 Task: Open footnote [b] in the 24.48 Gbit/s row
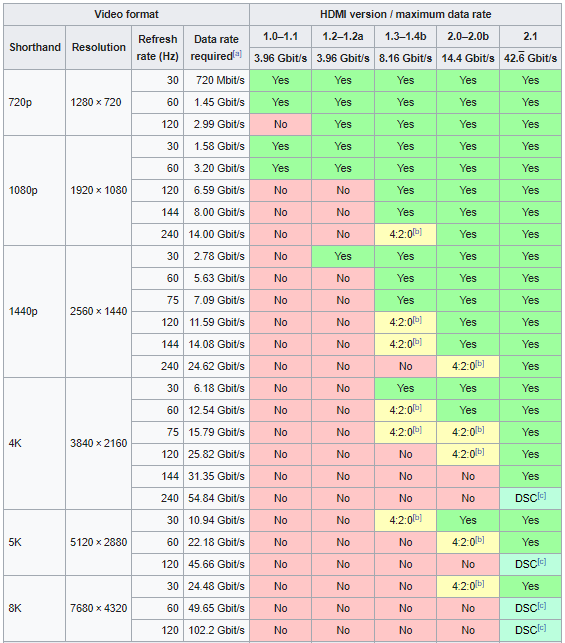pyautogui.click(x=480, y=584)
